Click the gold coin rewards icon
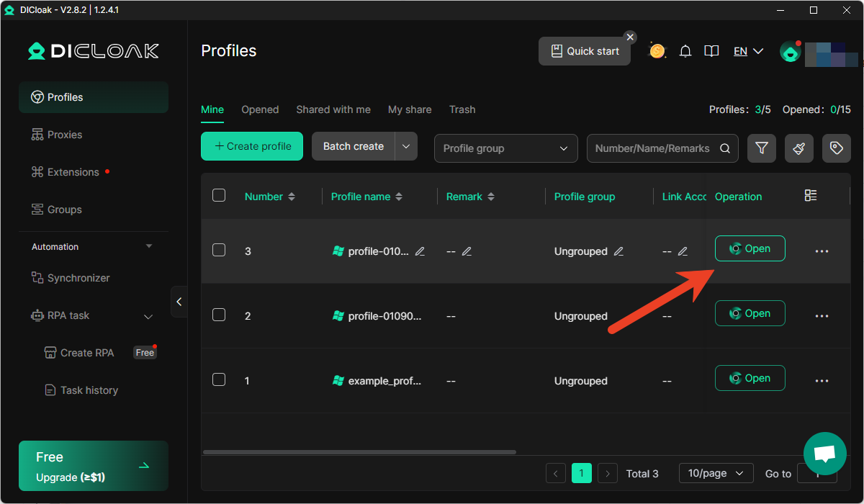The height and width of the screenshot is (504, 864). tap(657, 51)
